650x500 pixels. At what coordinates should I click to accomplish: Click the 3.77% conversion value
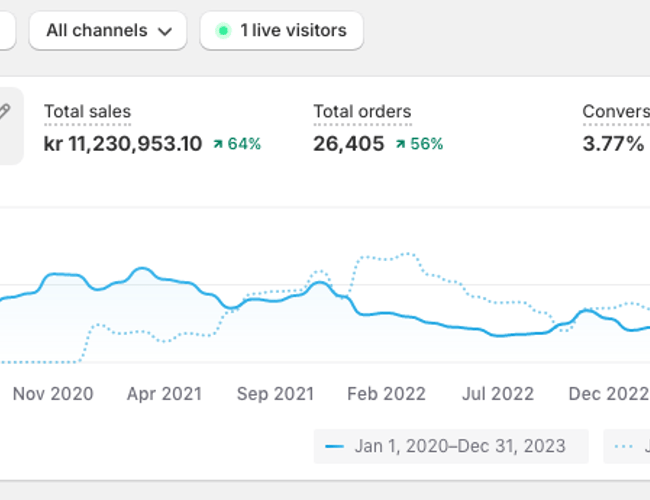tap(613, 144)
